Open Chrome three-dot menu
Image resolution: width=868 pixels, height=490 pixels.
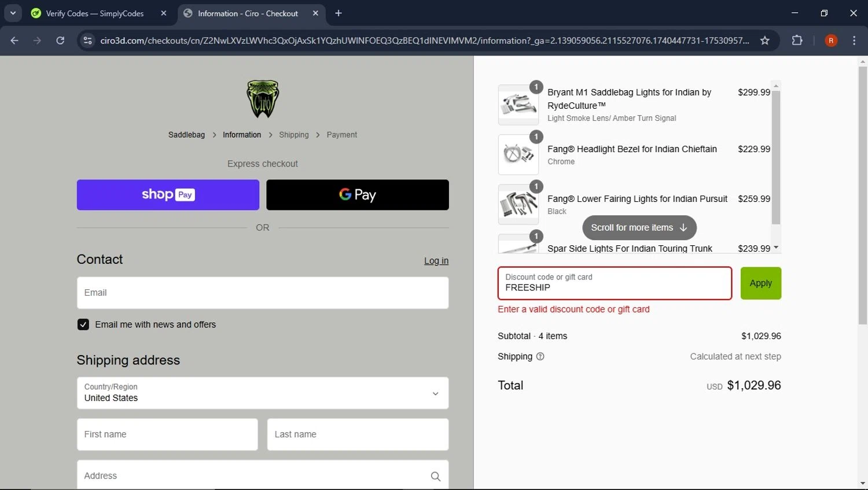click(854, 40)
